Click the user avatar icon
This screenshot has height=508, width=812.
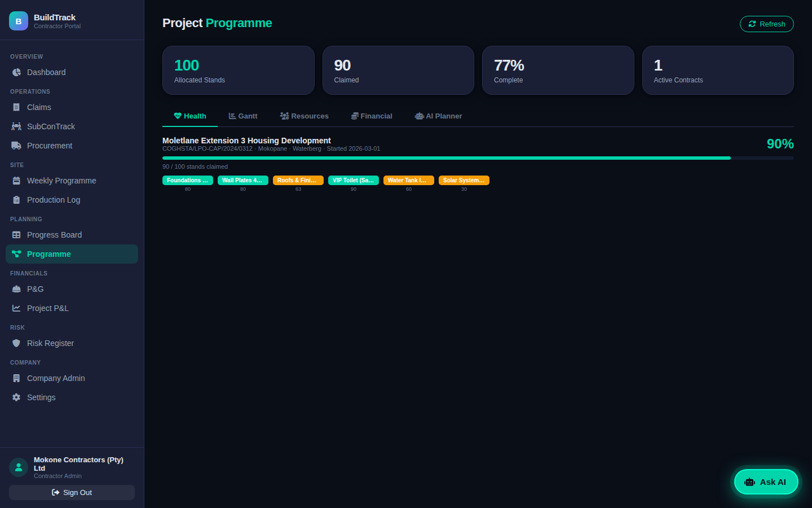(x=19, y=467)
